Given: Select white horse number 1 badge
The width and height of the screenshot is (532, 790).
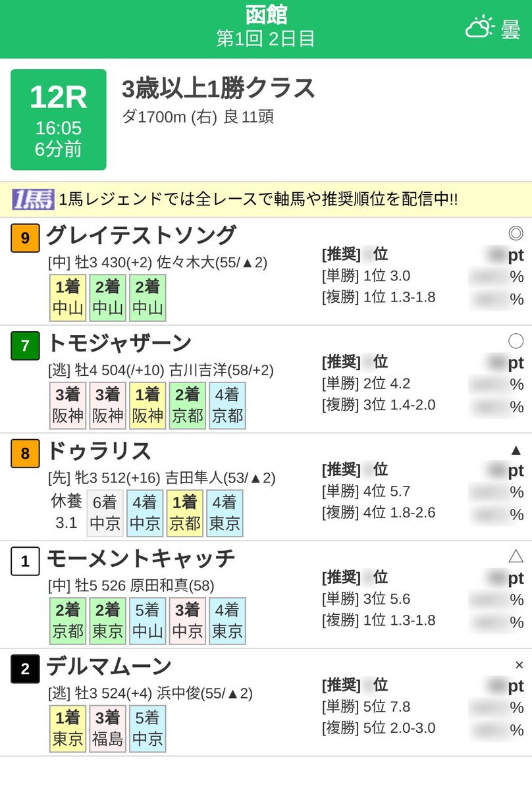Looking at the screenshot, I should 25,562.
